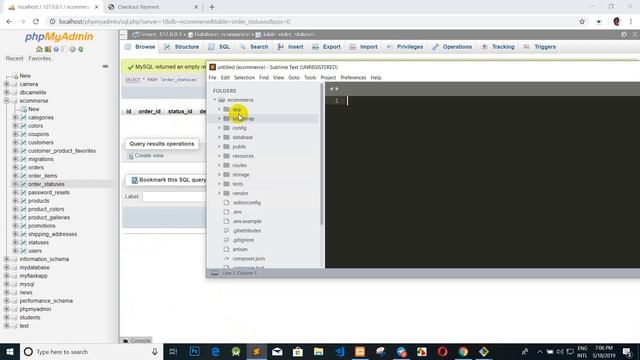
Task: Open the Sublime File menu
Action: [x=212, y=78]
